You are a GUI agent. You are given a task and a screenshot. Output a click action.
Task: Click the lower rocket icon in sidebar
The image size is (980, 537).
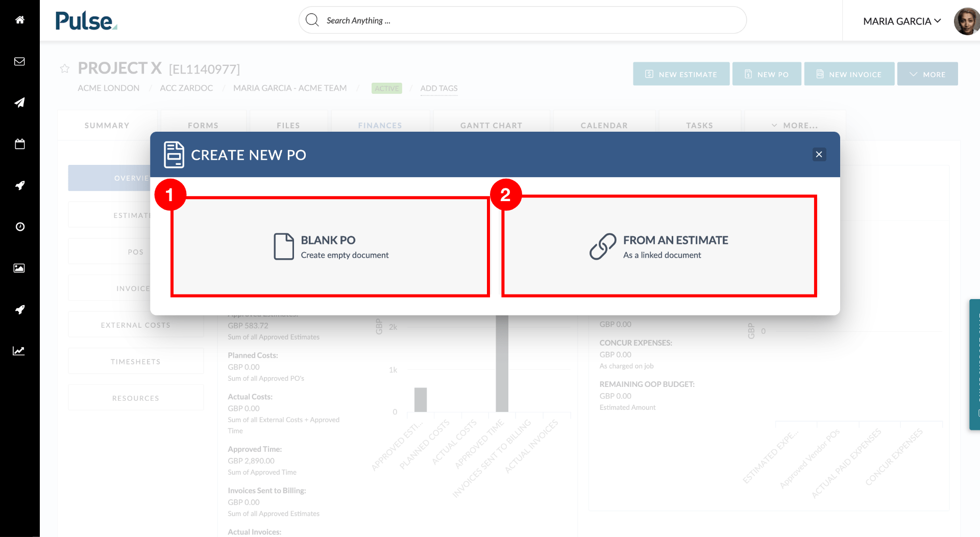click(x=19, y=309)
